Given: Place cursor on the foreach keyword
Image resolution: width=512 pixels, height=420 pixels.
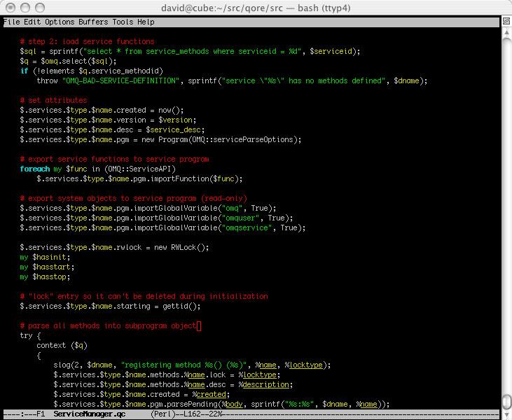Looking at the screenshot, I should 34,169.
